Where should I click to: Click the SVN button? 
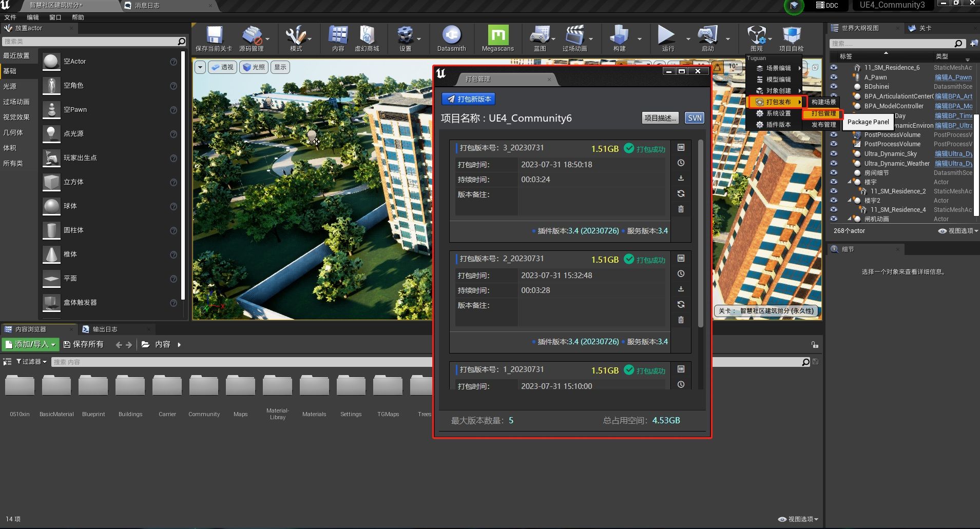pos(695,118)
